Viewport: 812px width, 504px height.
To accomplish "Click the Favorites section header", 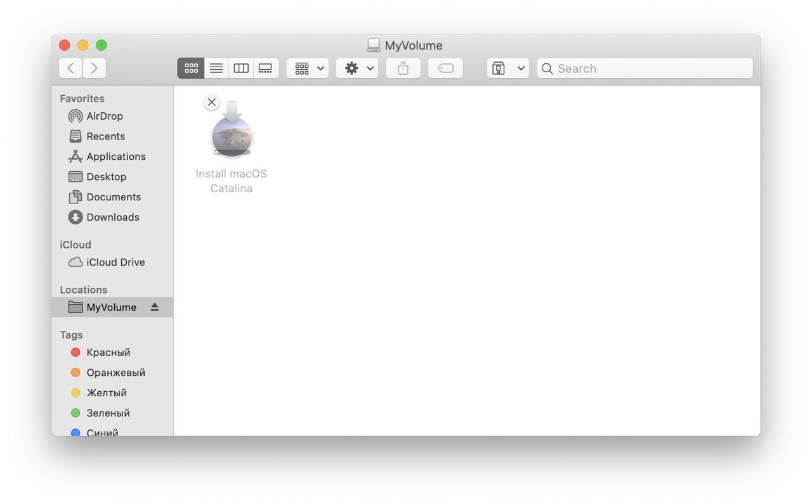I will (x=82, y=98).
